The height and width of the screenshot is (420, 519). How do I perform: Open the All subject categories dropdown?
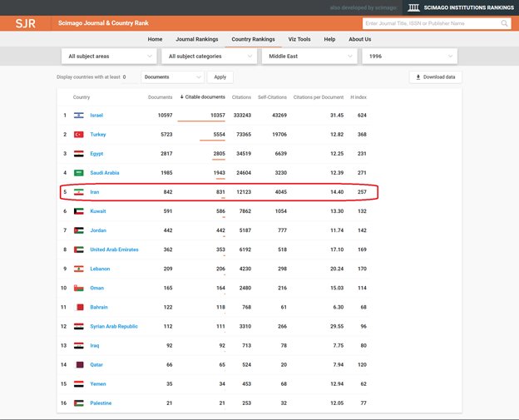(x=209, y=56)
